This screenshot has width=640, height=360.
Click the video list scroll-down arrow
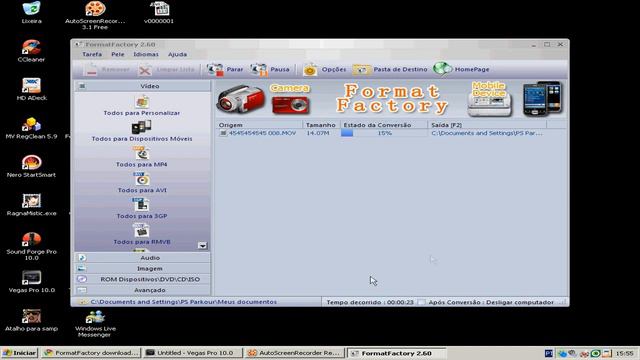[202, 245]
